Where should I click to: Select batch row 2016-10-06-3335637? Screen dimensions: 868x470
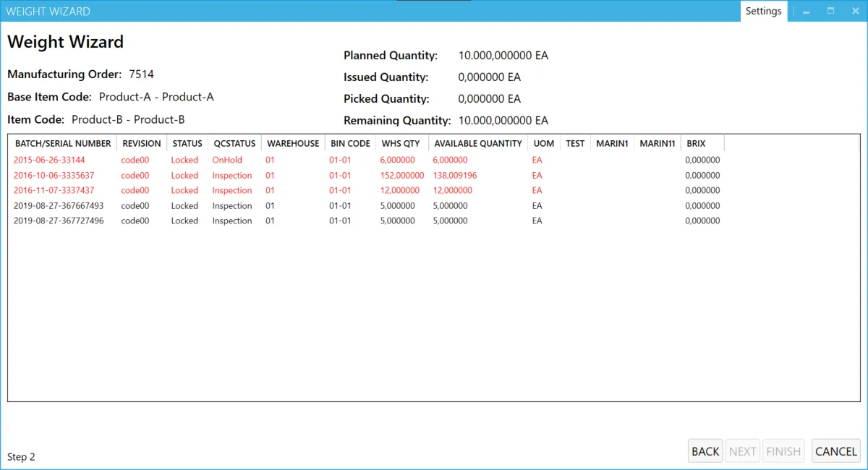click(x=54, y=176)
